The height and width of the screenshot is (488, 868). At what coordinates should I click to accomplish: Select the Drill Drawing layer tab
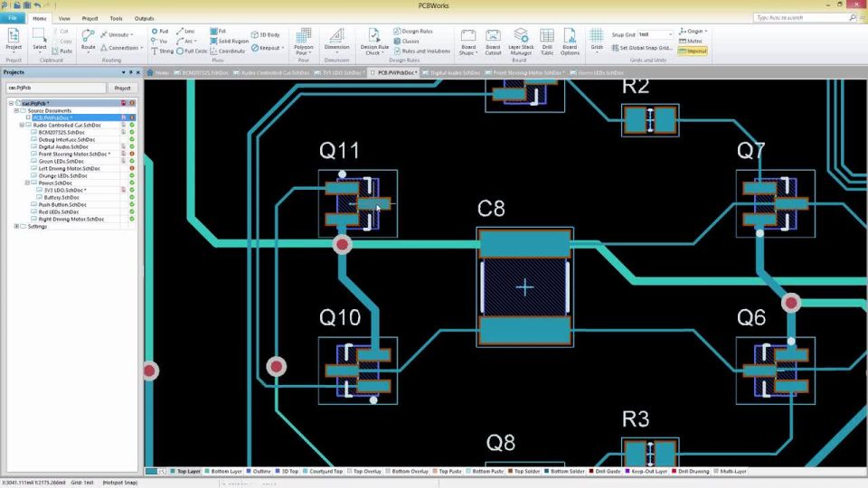click(690, 472)
